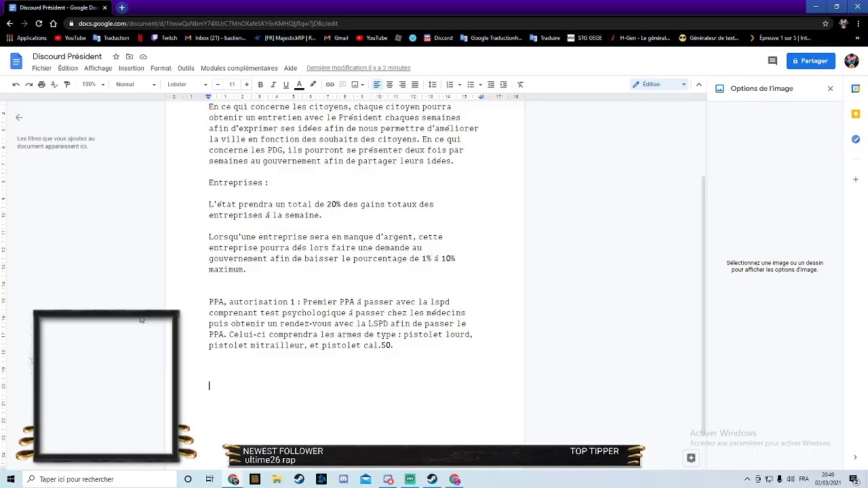868x488 pixels.
Task: Close the document outline with the back arrow
Action: pyautogui.click(x=19, y=117)
